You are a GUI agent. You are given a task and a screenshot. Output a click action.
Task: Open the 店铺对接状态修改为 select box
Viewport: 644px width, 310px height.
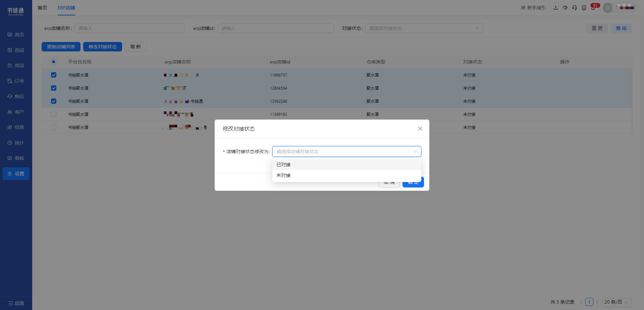coord(346,151)
